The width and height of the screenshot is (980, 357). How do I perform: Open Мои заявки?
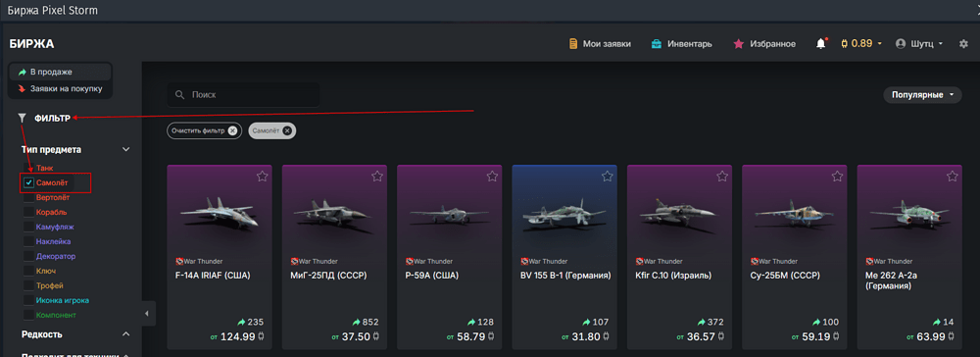(600, 44)
